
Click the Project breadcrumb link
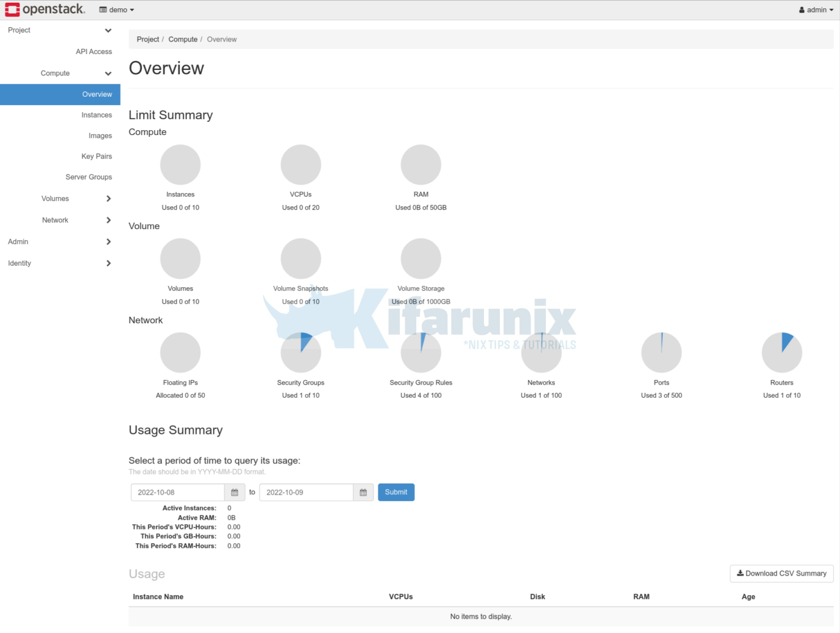pos(148,39)
